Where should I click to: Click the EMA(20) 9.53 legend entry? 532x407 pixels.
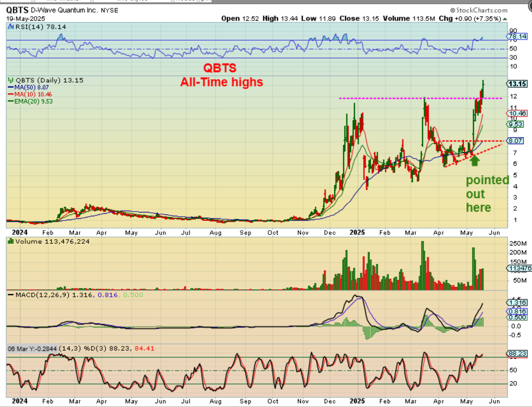(30, 101)
